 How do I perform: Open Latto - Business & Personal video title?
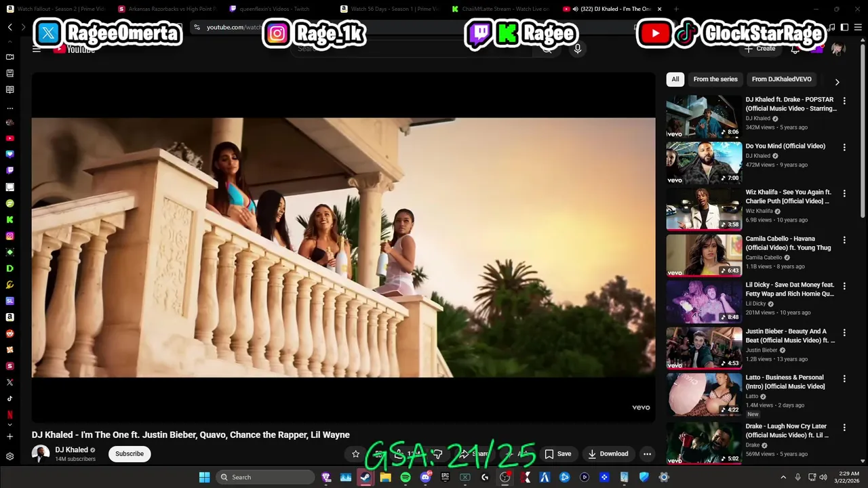pyautogui.click(x=785, y=382)
